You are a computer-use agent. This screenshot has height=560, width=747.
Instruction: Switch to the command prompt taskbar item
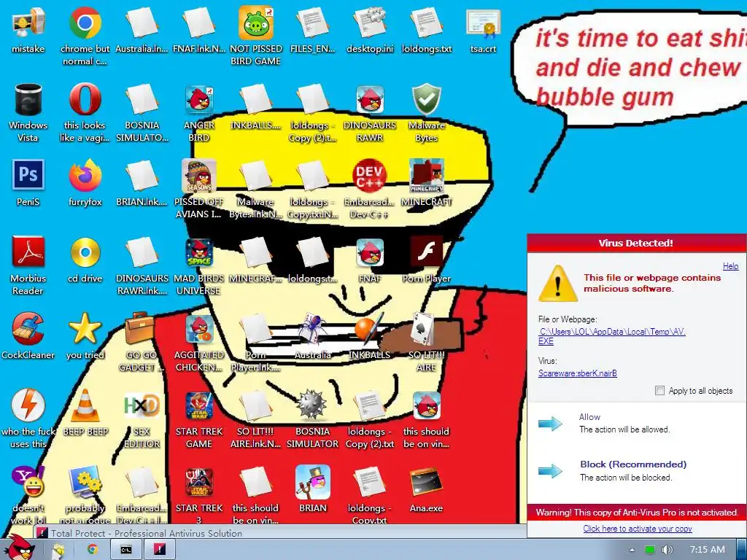[x=125, y=550]
